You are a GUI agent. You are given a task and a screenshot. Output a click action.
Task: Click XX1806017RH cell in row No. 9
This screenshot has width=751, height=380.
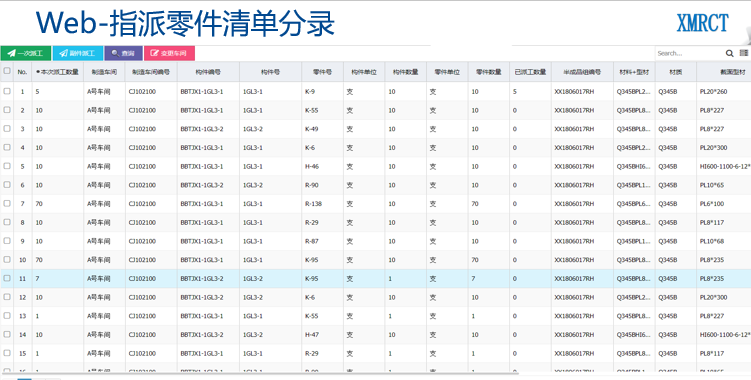(x=582, y=241)
